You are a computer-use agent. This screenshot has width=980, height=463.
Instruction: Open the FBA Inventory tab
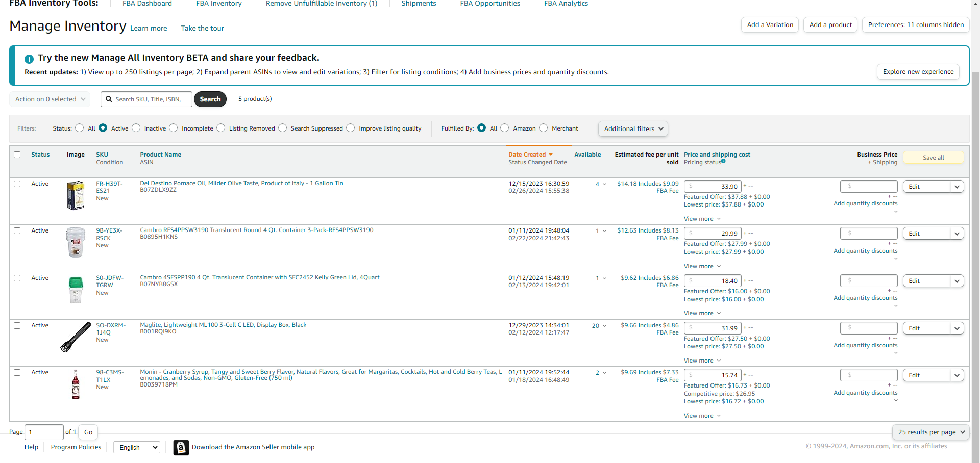[x=219, y=4]
